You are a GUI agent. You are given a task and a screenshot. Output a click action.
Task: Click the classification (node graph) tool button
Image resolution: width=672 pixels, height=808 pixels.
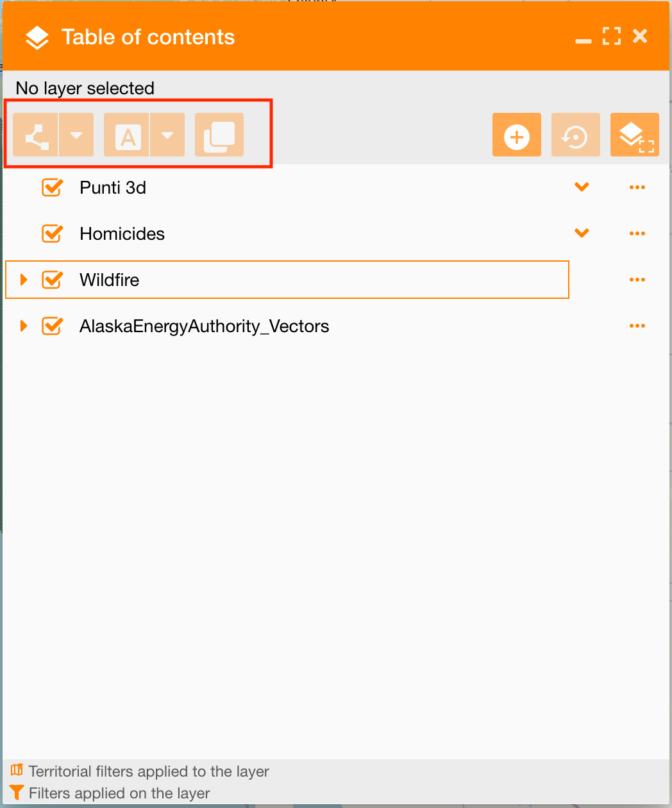click(x=36, y=135)
